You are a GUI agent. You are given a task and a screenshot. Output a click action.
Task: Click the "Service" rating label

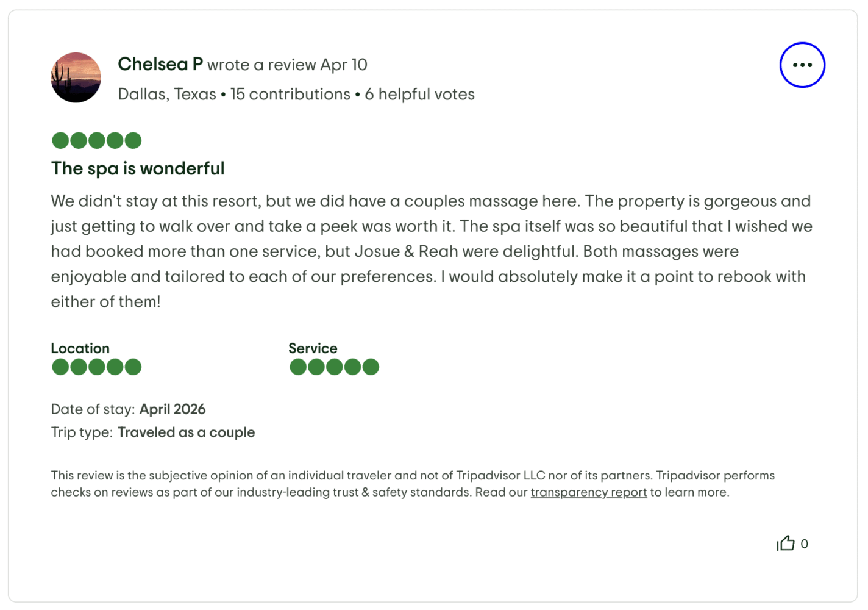313,348
